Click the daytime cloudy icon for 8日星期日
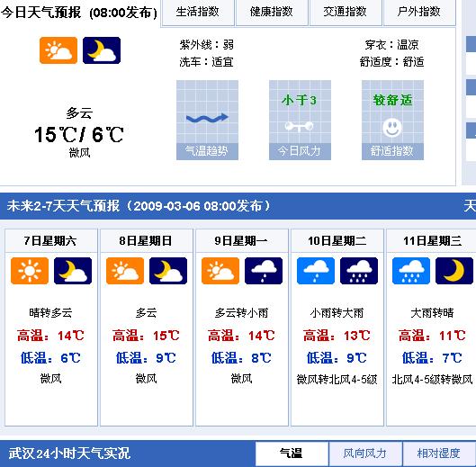The height and width of the screenshot is (467, 476). tap(125, 271)
